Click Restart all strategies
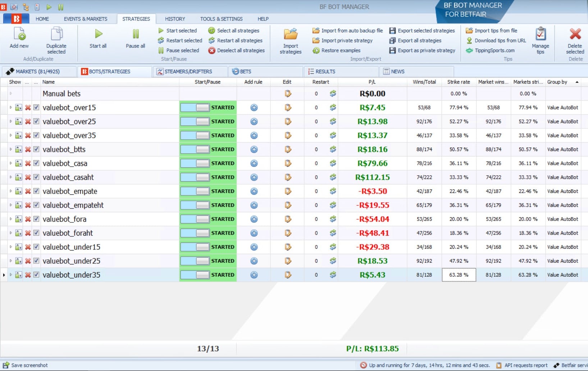Viewport: 588px width, 371px height. (236, 41)
